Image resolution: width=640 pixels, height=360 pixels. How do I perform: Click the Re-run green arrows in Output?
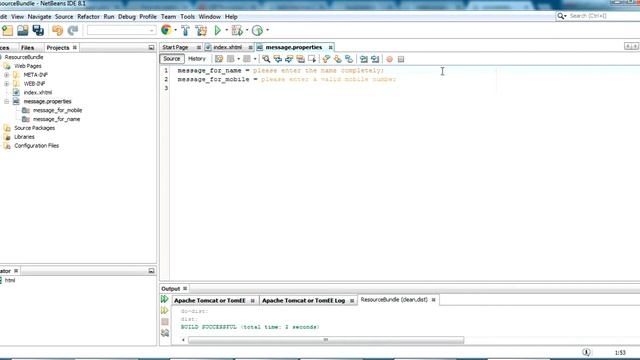point(164,299)
